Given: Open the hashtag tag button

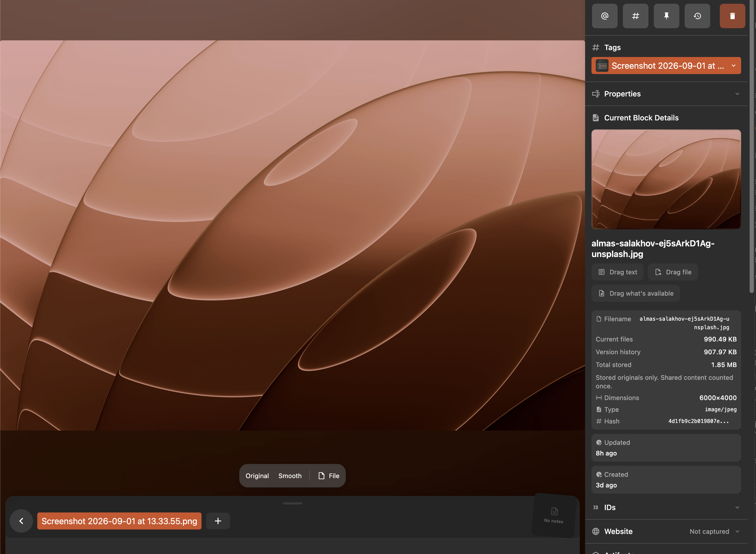Looking at the screenshot, I should (x=635, y=16).
